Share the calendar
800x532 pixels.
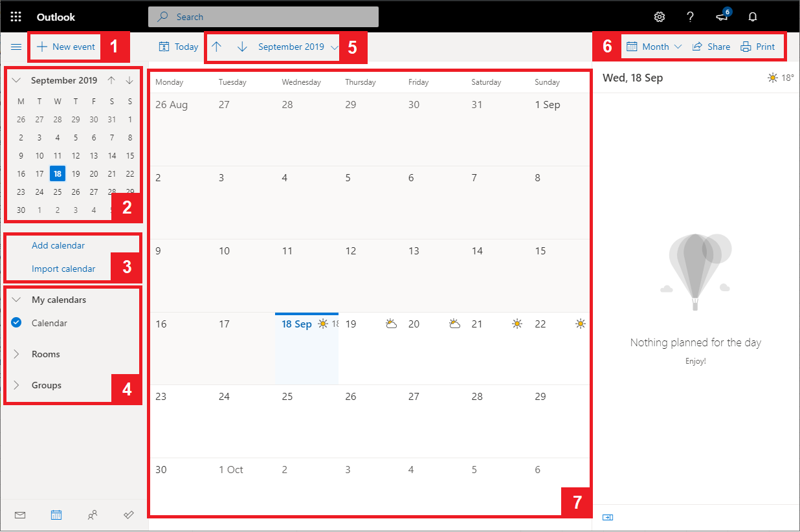(x=711, y=47)
